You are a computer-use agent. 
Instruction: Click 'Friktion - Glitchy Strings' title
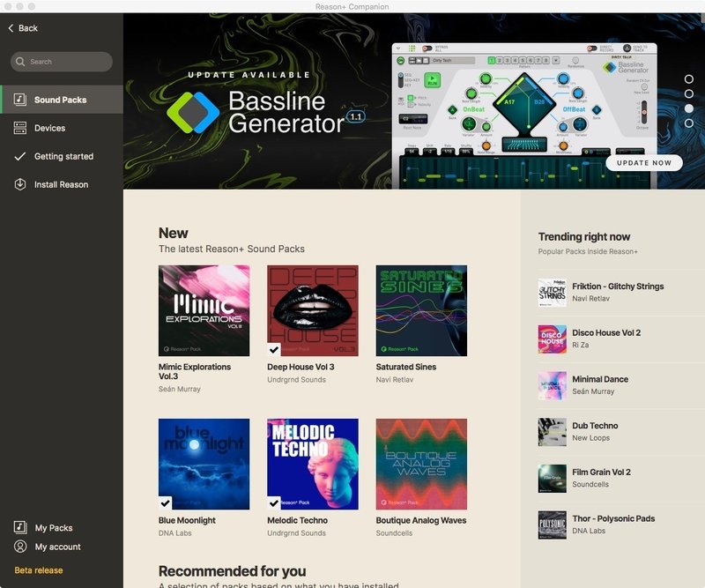(618, 287)
